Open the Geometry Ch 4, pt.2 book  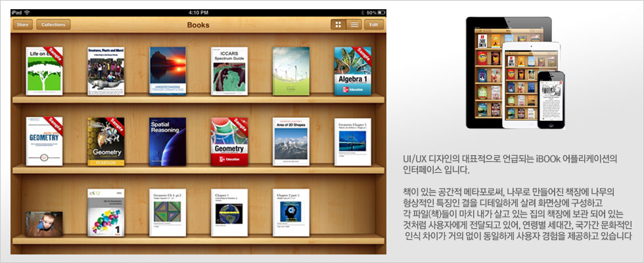tap(168, 213)
